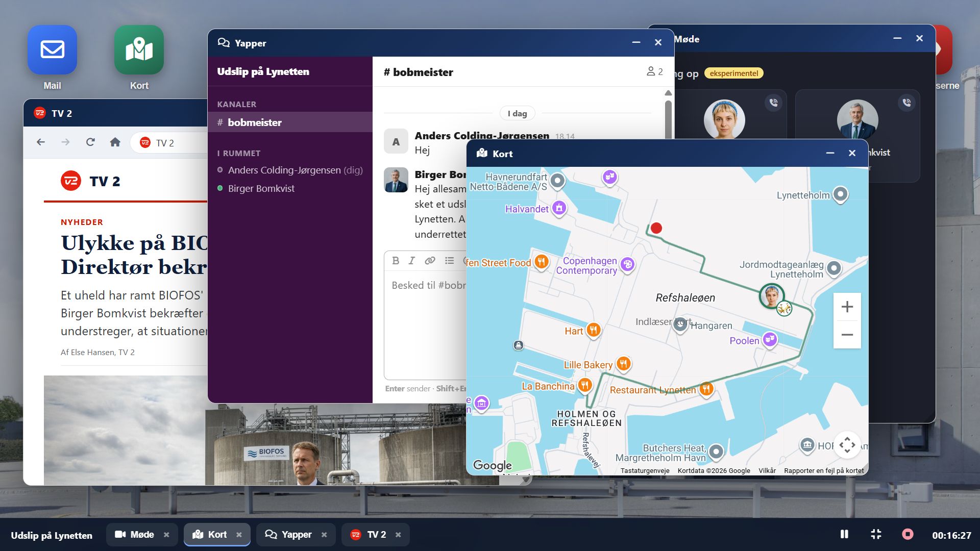Close the Yapper taskbar tab
The width and height of the screenshot is (980, 551).
coord(324,535)
